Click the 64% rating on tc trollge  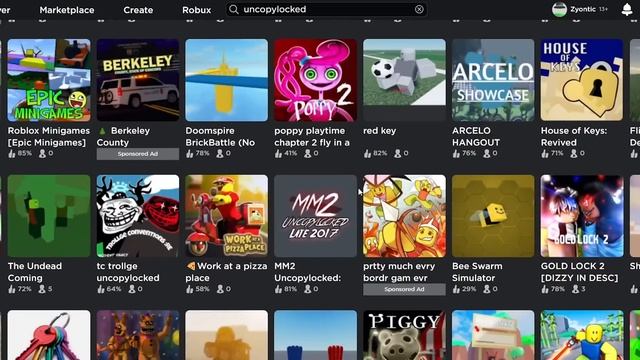coord(113,289)
